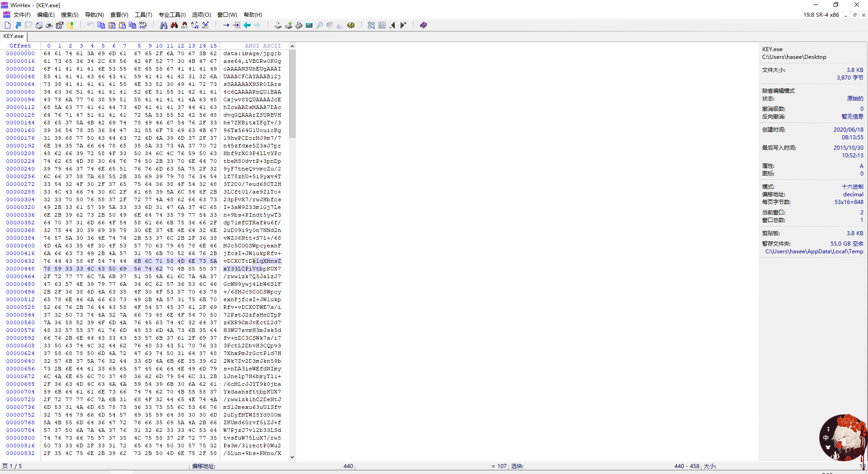Click the Copy block toolbar icon

(101, 25)
